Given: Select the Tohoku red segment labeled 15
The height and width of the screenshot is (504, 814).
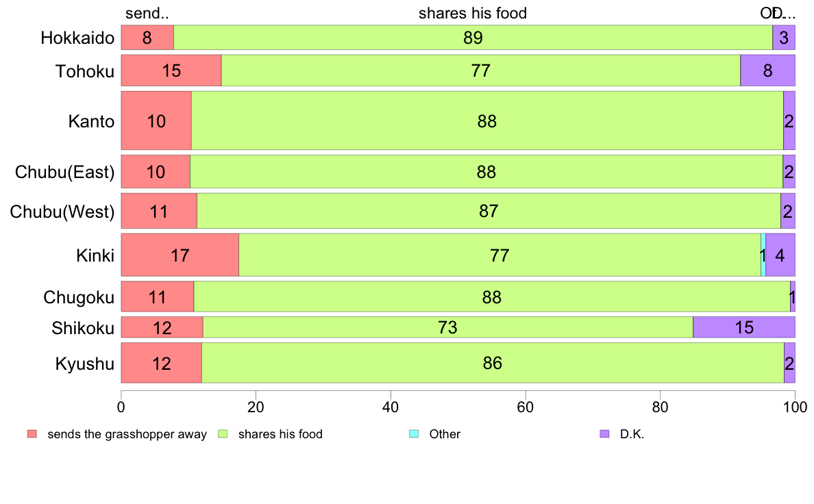Looking at the screenshot, I should 171,71.
